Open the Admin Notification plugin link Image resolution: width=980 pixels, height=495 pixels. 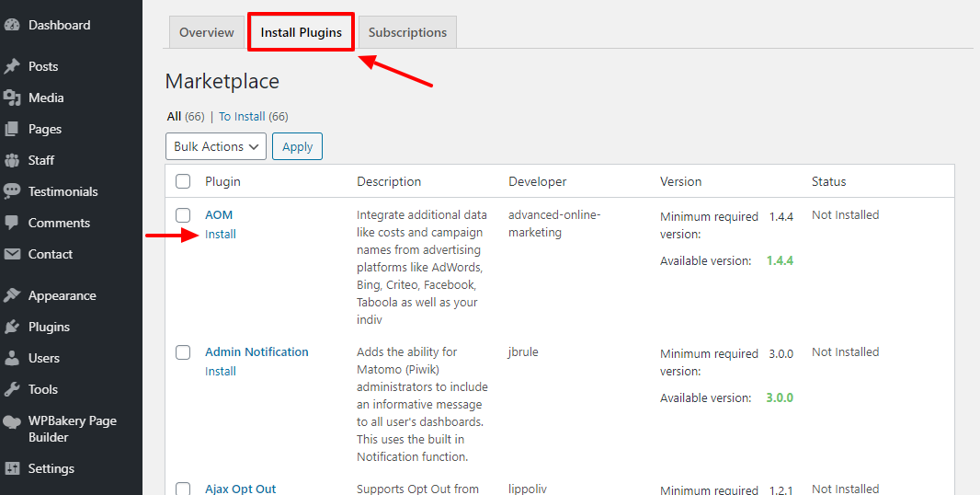click(x=256, y=351)
